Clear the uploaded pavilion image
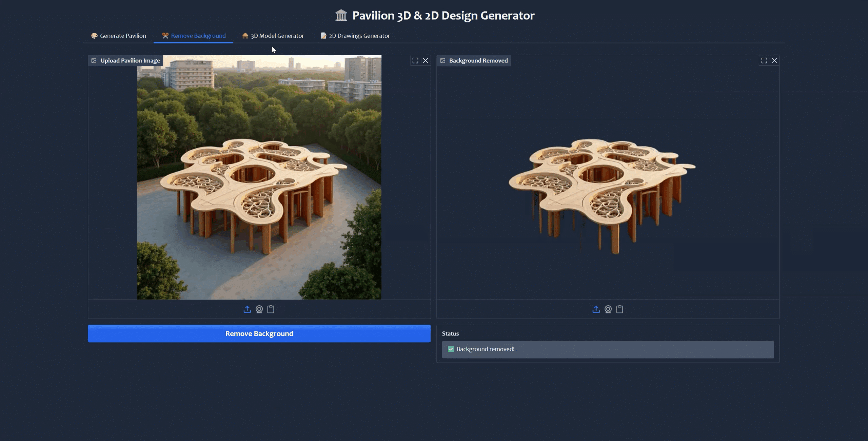This screenshot has height=441, width=868. (425, 60)
